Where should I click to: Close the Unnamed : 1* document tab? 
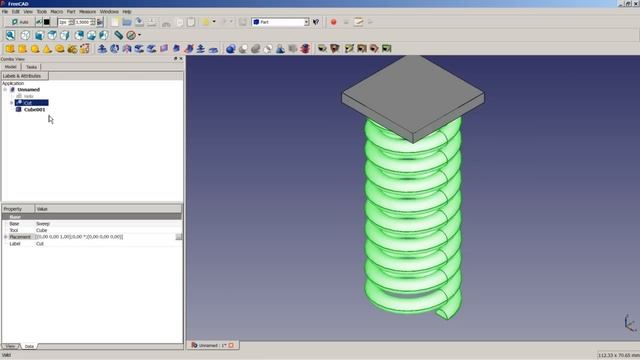pyautogui.click(x=231, y=345)
